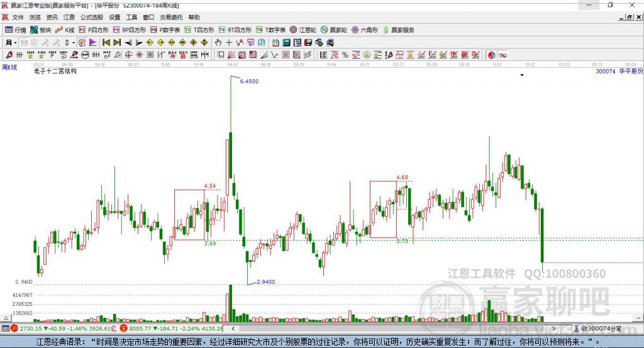Open the 帮助 menu
The width and height of the screenshot is (644, 348).
pyautogui.click(x=194, y=17)
